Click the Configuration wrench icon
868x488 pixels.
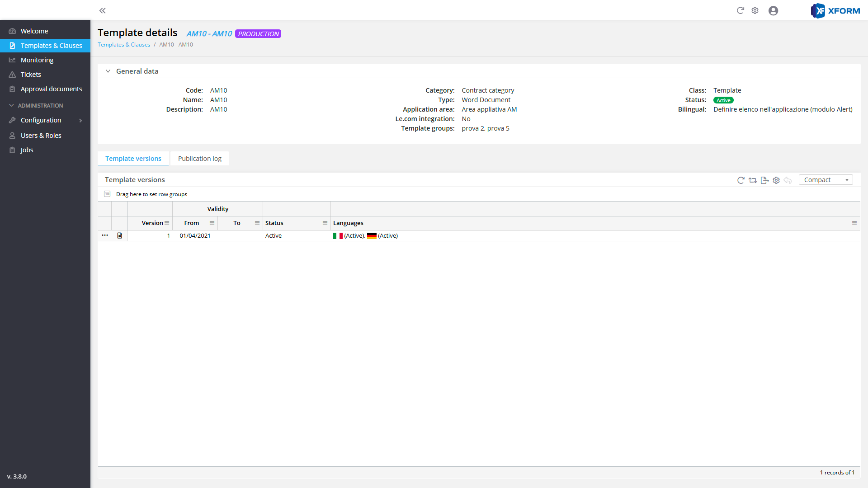click(x=12, y=120)
